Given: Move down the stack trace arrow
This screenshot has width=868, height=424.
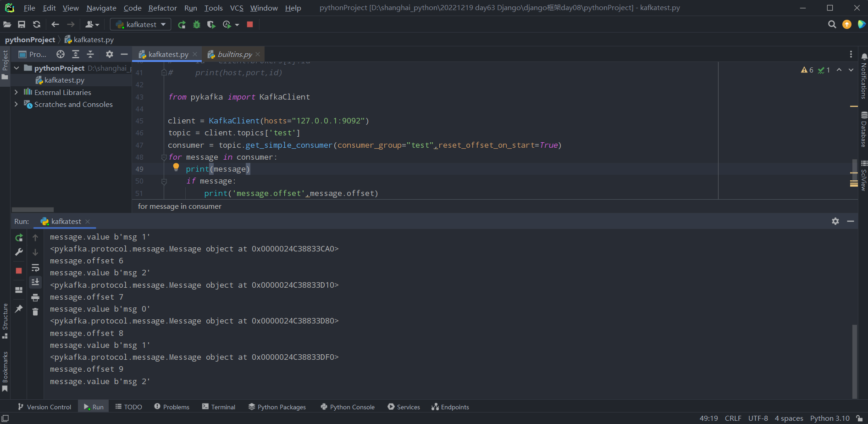Looking at the screenshot, I should click(35, 252).
